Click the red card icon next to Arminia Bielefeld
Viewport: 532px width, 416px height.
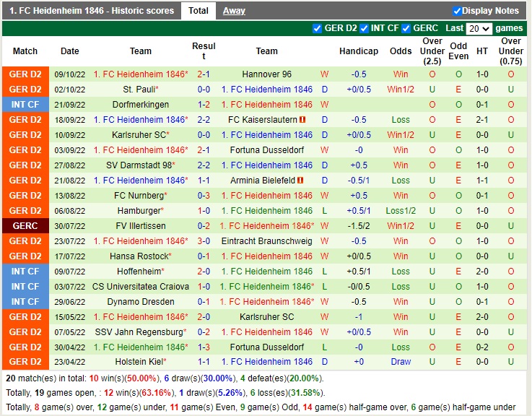click(x=300, y=181)
